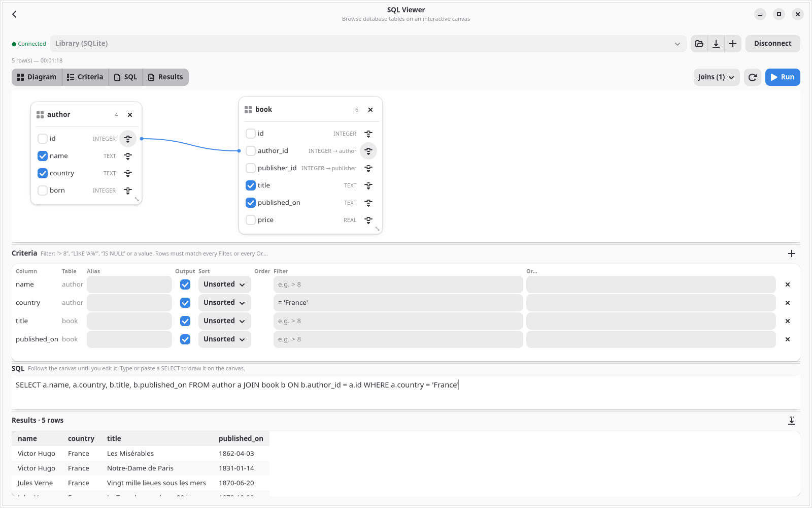Open Sort dropdown for name row
This screenshot has width=812, height=508.
[x=224, y=284]
